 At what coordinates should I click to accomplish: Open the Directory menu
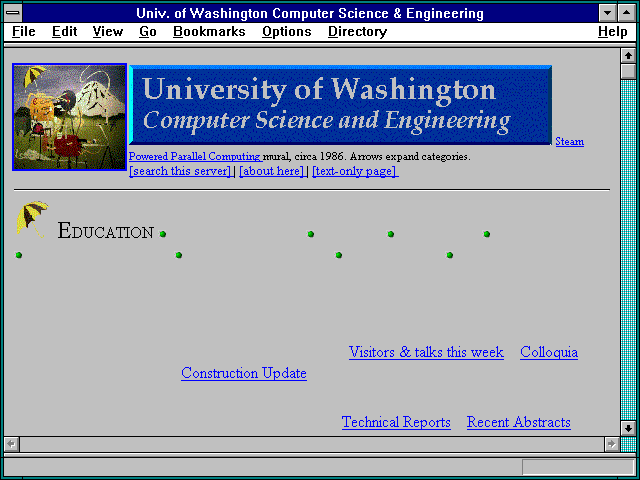click(x=358, y=31)
